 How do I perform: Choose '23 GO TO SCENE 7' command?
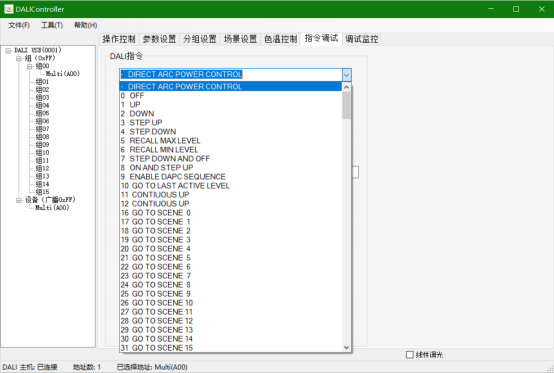[231, 276]
